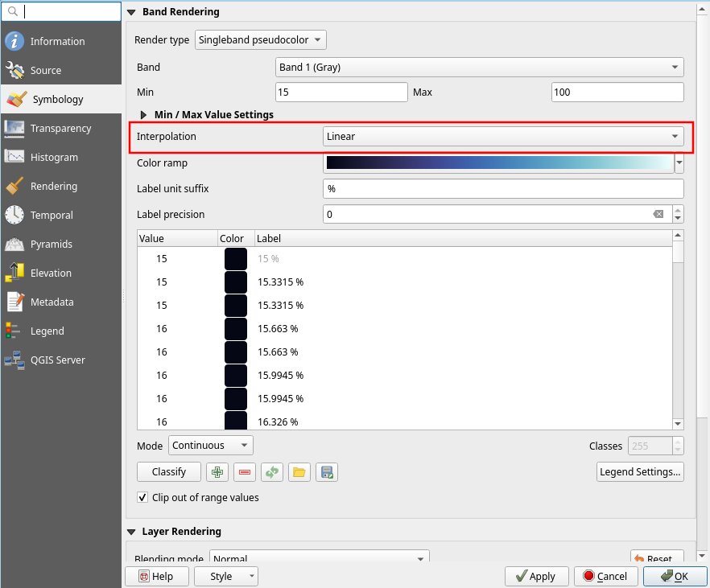Decrease the Label precision stepper
This screenshot has width=710, height=588.
[x=678, y=219]
